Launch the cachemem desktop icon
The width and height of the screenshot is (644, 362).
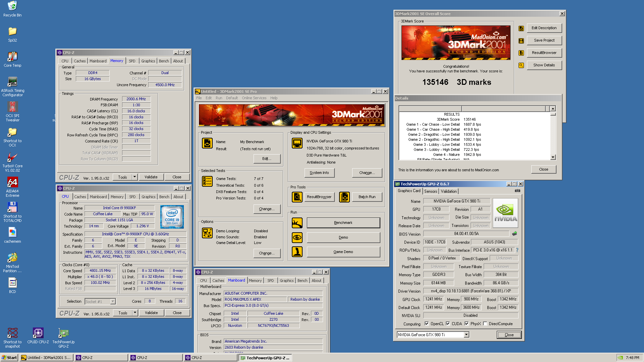tap(12, 235)
